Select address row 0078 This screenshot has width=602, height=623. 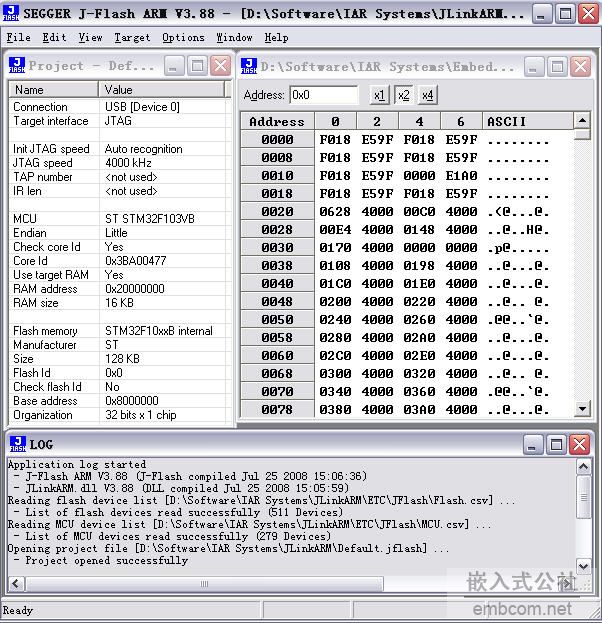(277, 409)
